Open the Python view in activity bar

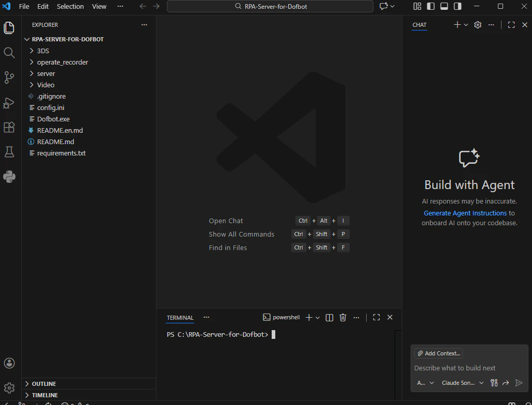pyautogui.click(x=9, y=177)
